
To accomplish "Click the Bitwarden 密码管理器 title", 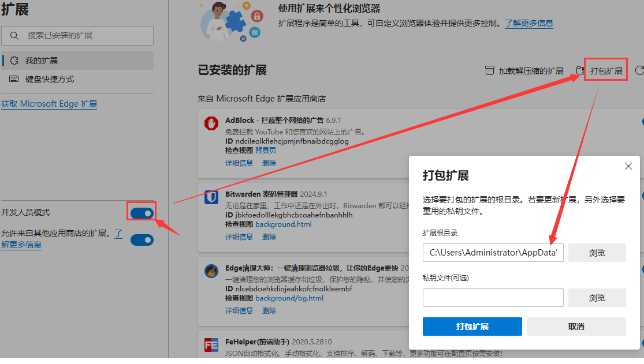I will pos(261,194).
